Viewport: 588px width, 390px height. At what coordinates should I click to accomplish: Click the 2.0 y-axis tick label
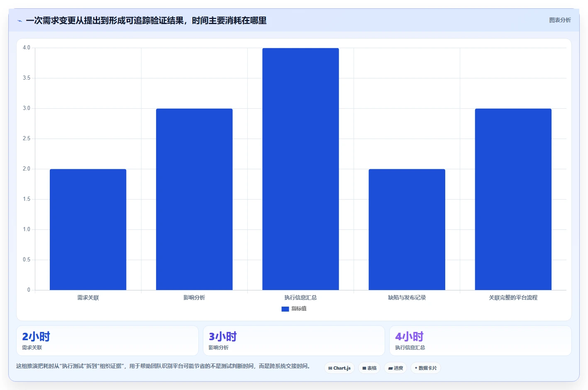click(27, 169)
